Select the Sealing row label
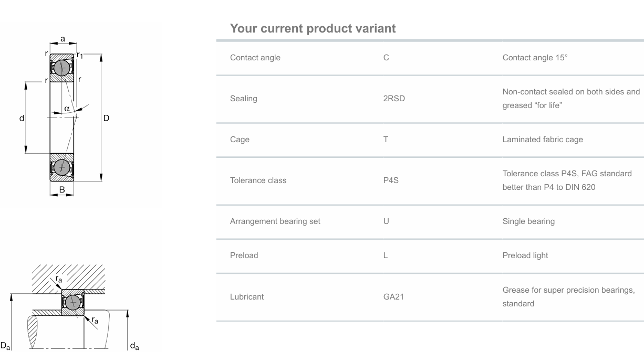Viewport: 644px width, 352px height. (244, 99)
